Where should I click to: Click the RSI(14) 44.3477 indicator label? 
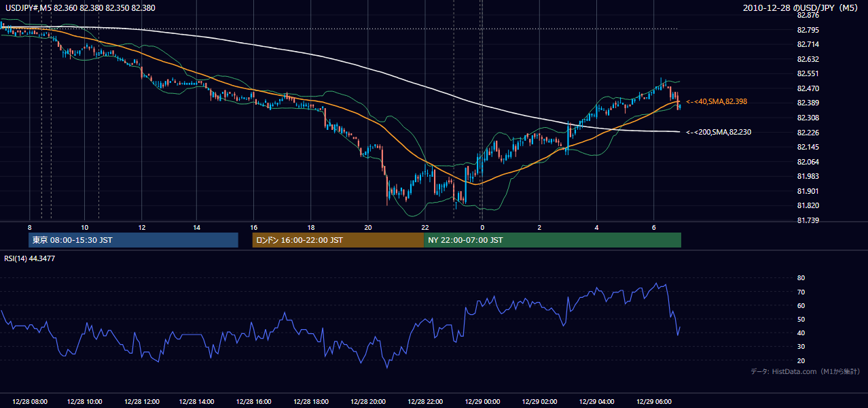[x=30, y=258]
